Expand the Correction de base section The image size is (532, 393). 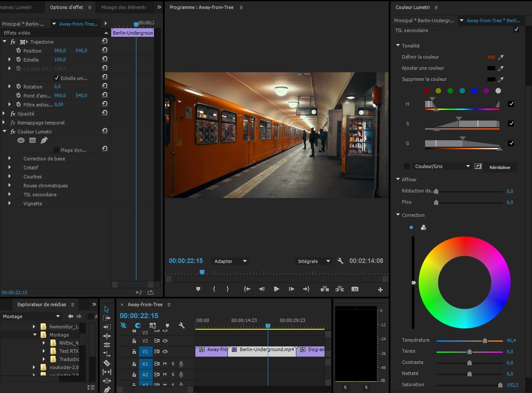[x=9, y=158]
